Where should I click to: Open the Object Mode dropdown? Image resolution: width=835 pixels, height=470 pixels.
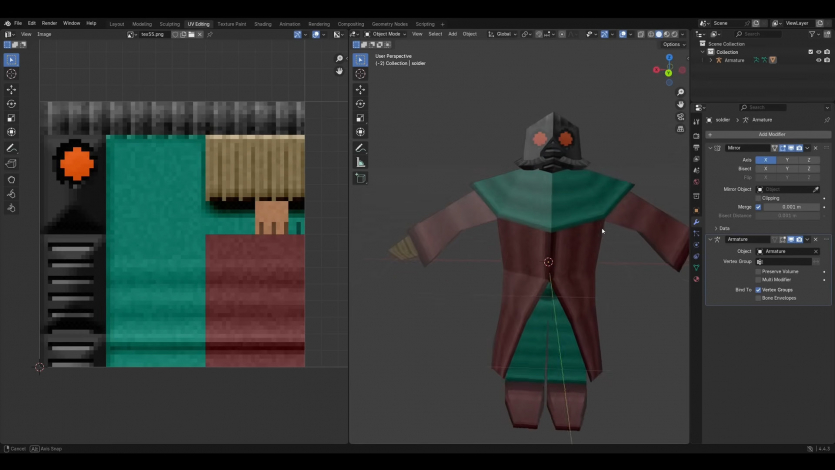click(385, 34)
